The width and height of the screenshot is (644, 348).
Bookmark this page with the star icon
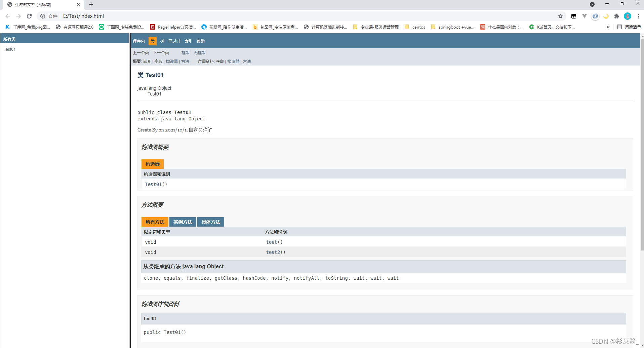560,16
